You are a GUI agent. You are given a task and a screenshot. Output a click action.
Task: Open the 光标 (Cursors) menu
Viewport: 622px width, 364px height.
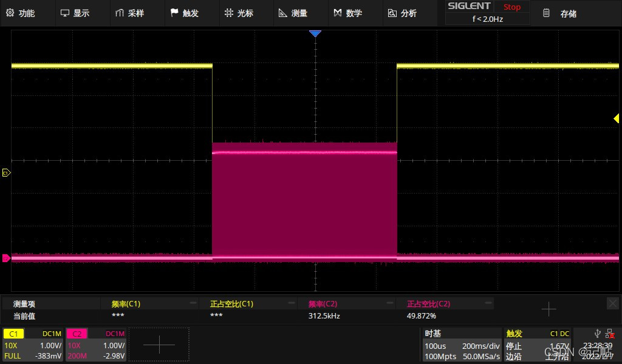point(239,13)
